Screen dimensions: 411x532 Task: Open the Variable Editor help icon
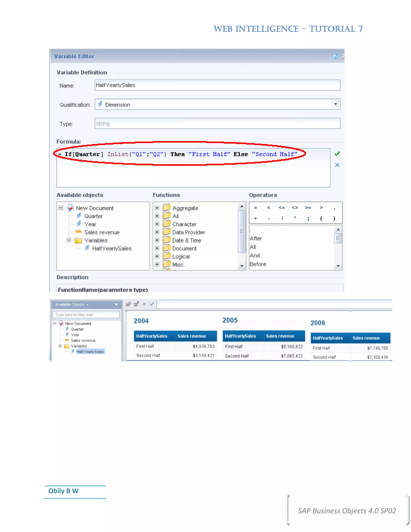(335, 56)
